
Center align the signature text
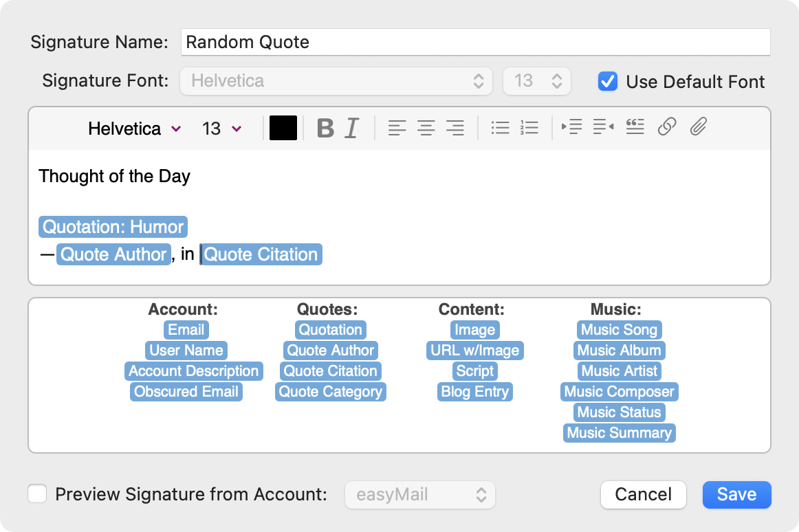426,128
